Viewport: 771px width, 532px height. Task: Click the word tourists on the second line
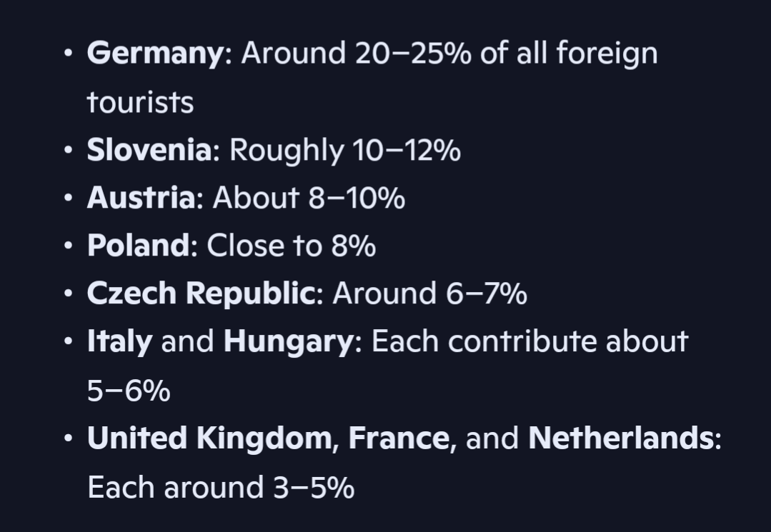click(141, 102)
